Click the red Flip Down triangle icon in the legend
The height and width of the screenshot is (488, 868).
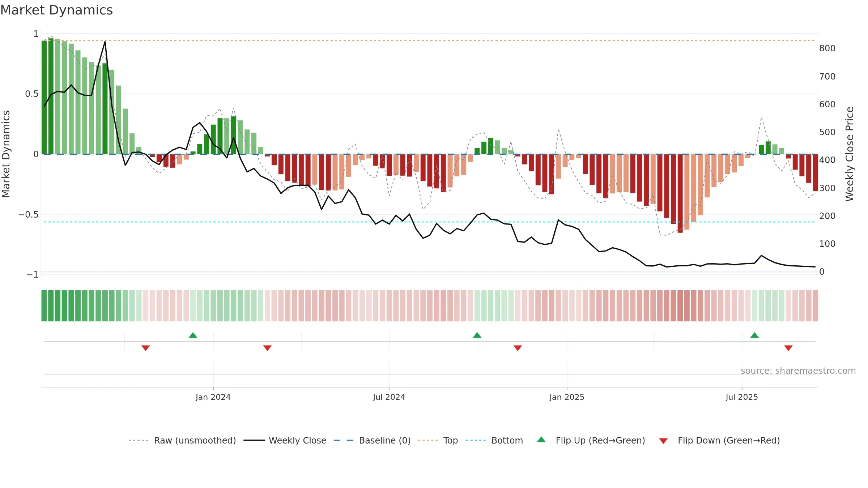click(663, 441)
